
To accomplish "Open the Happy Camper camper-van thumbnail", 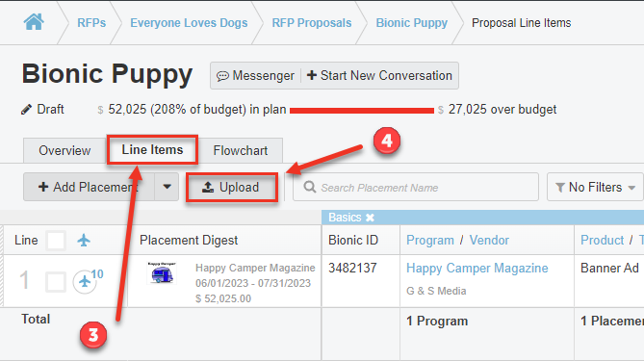I will click(162, 273).
